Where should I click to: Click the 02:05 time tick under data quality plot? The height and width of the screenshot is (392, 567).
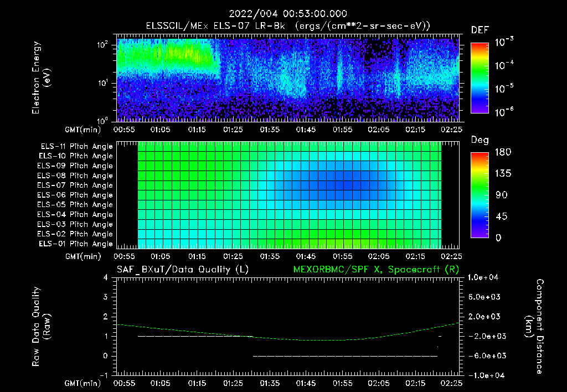point(379,383)
